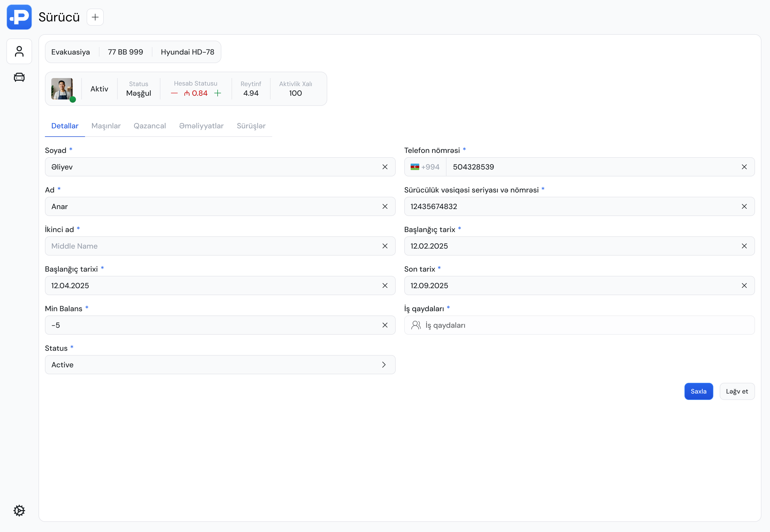Expand the Status Active dropdown
Image resolution: width=770 pixels, height=532 pixels.
(220, 365)
